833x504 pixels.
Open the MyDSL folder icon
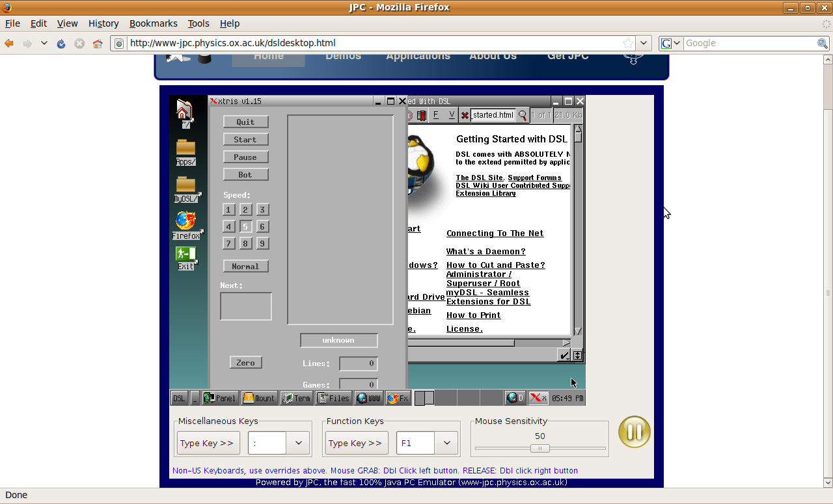tap(185, 186)
